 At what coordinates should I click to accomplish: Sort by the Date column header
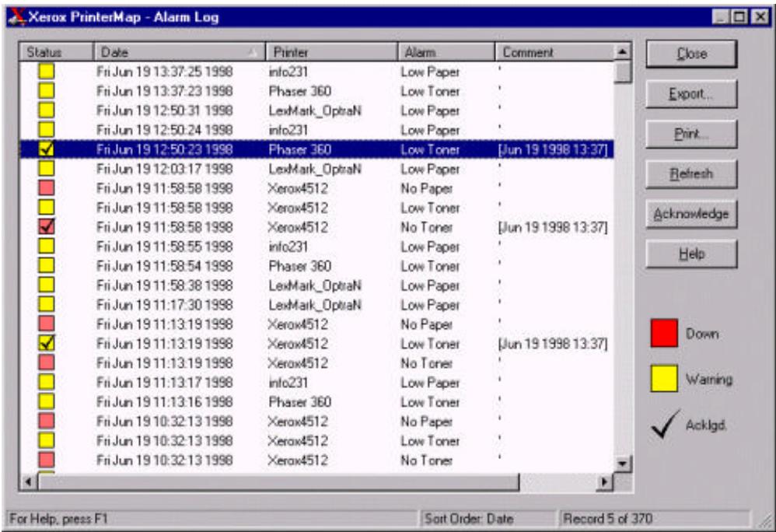click(179, 52)
